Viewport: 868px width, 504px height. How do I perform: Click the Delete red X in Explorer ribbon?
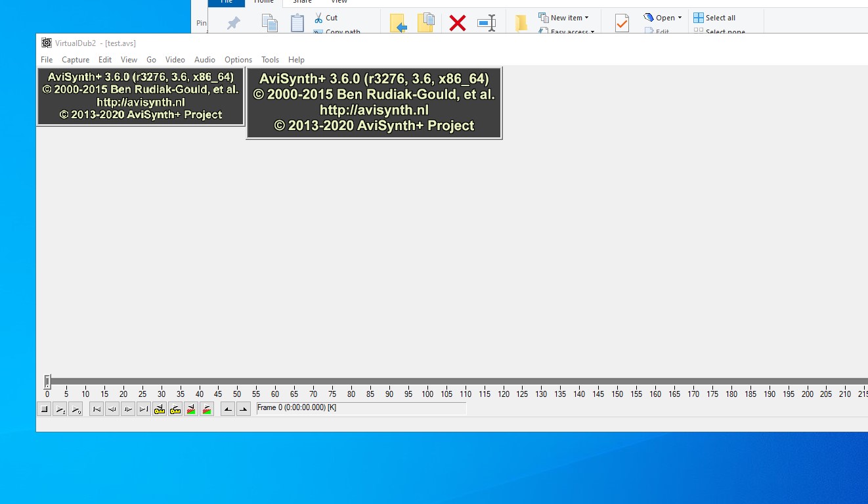458,24
